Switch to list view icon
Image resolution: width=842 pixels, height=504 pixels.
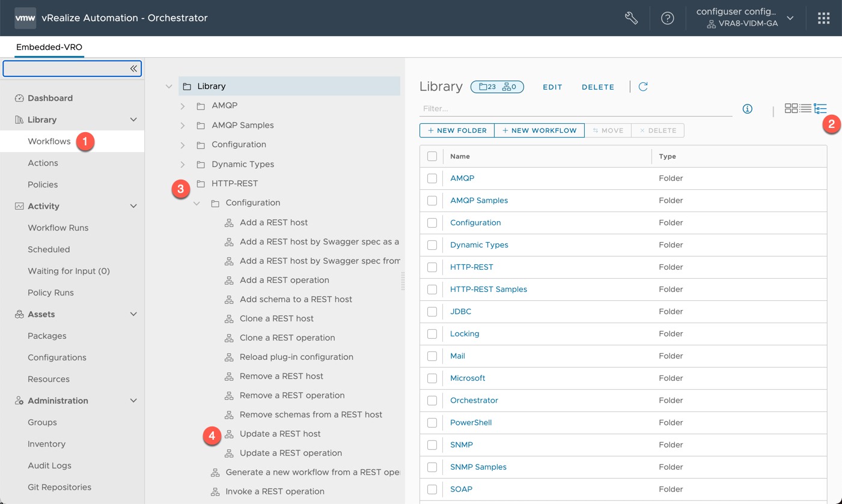tap(805, 109)
